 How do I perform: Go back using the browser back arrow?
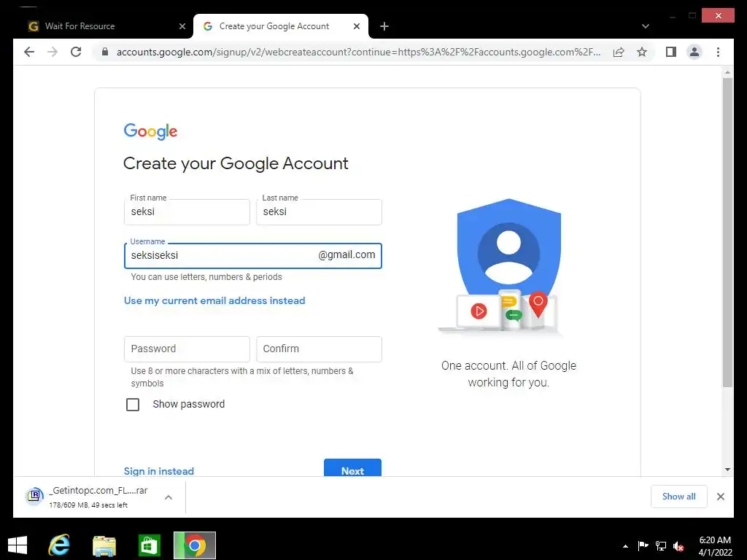point(29,52)
